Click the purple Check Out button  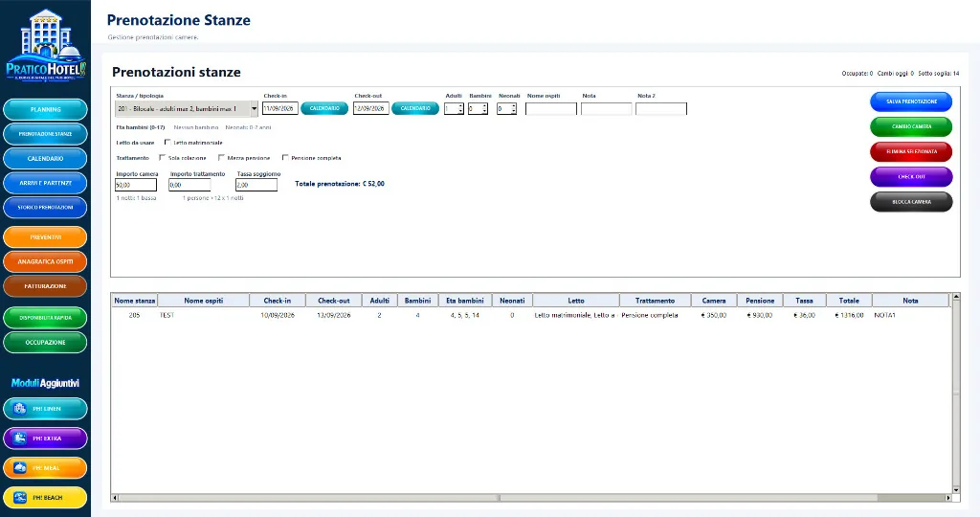click(911, 176)
